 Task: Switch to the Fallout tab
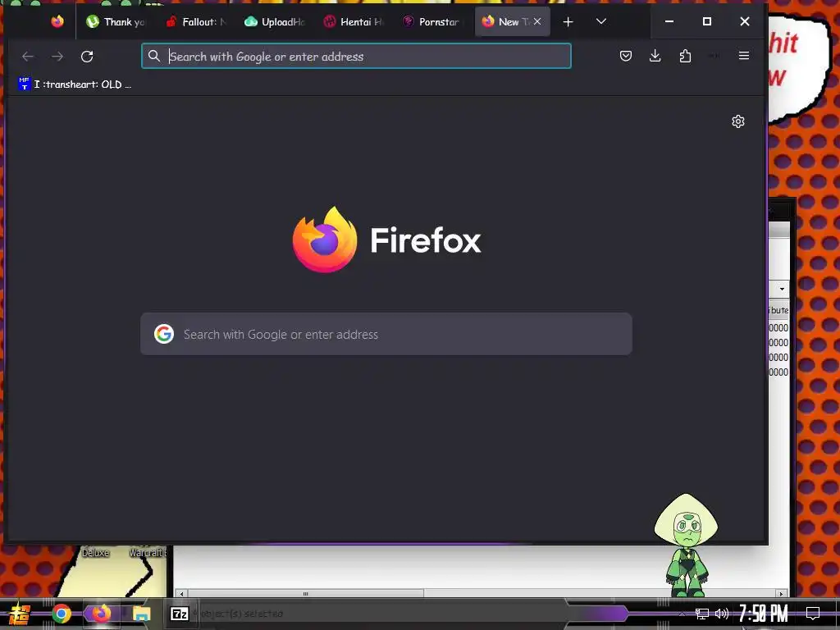(x=195, y=21)
